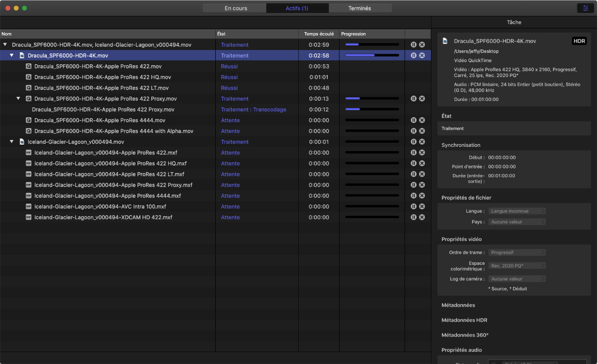Image resolution: width=598 pixels, height=364 pixels.
Task: Switch to the Terminés tab
Action: (360, 8)
